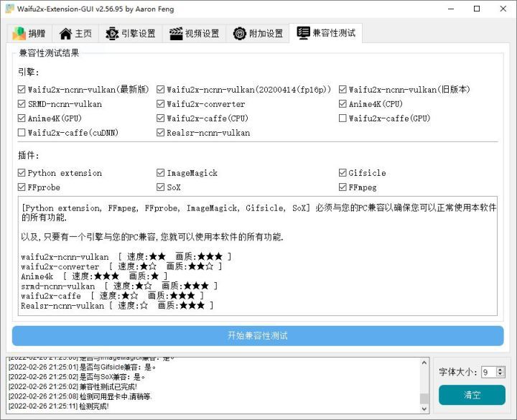Maximize the Waifu2x-Extension-GUI window
Image resolution: width=517 pixels, height=420 pixels.
click(477, 9)
